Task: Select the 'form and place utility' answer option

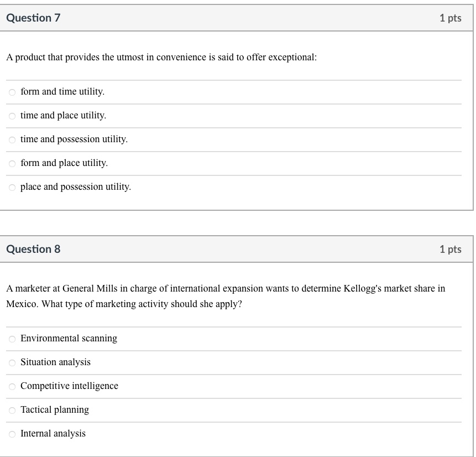Action: (64, 163)
